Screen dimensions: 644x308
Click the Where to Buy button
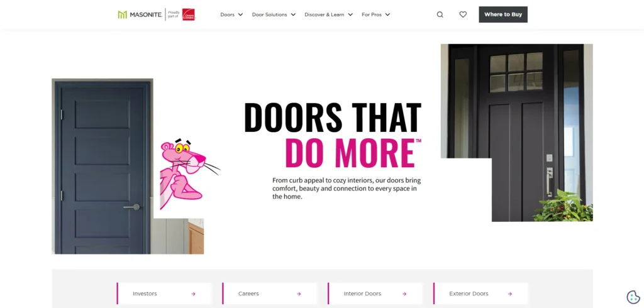click(503, 14)
